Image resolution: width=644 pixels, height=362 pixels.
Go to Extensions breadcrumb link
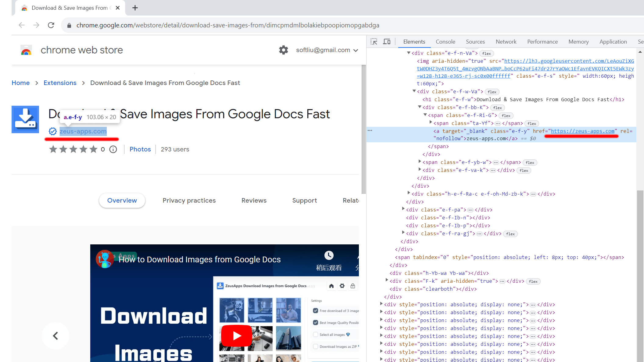tap(60, 83)
